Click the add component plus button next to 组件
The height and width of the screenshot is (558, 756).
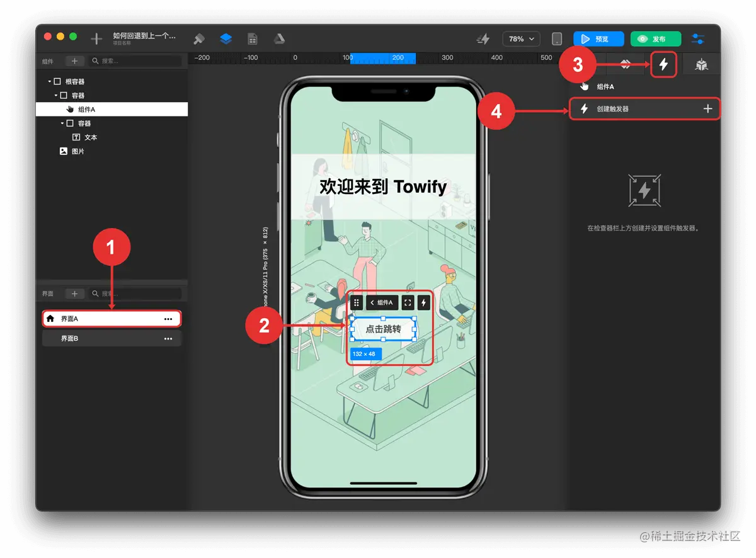click(74, 61)
